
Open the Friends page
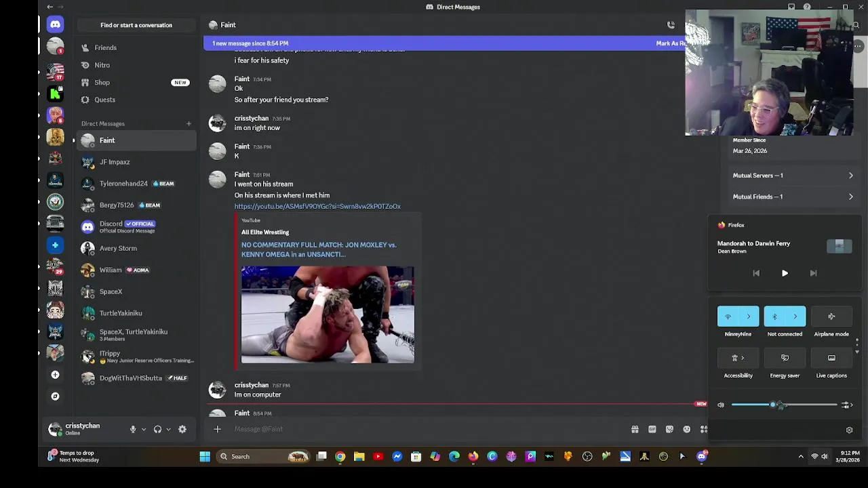coord(136,47)
